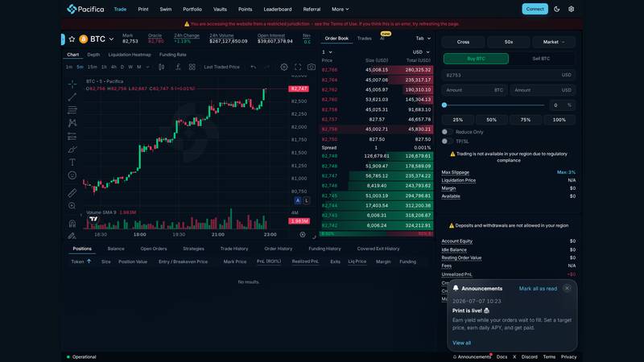Select the 4h timeframe

[x=114, y=67]
